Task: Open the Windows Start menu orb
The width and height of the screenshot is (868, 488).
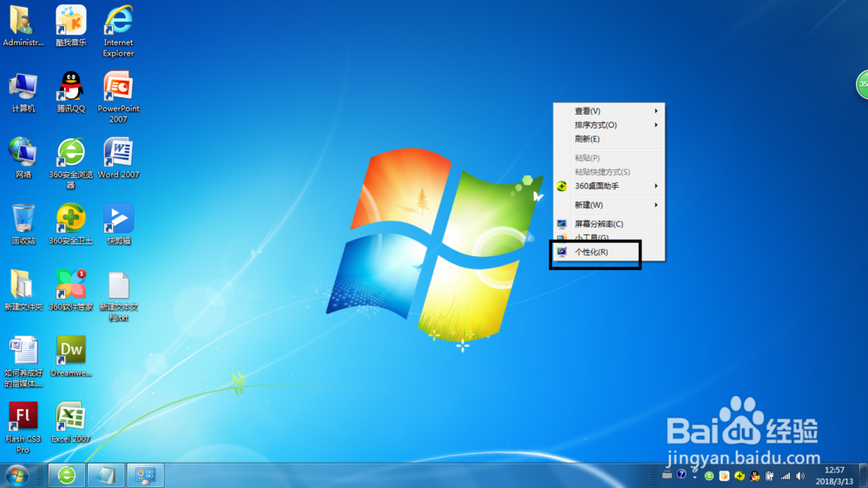Action: pos(17,476)
